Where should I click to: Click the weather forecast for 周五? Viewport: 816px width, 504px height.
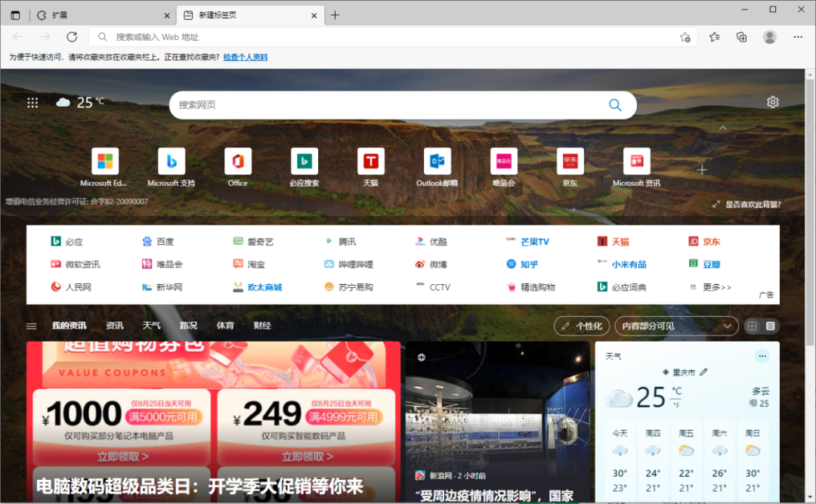coord(686,461)
